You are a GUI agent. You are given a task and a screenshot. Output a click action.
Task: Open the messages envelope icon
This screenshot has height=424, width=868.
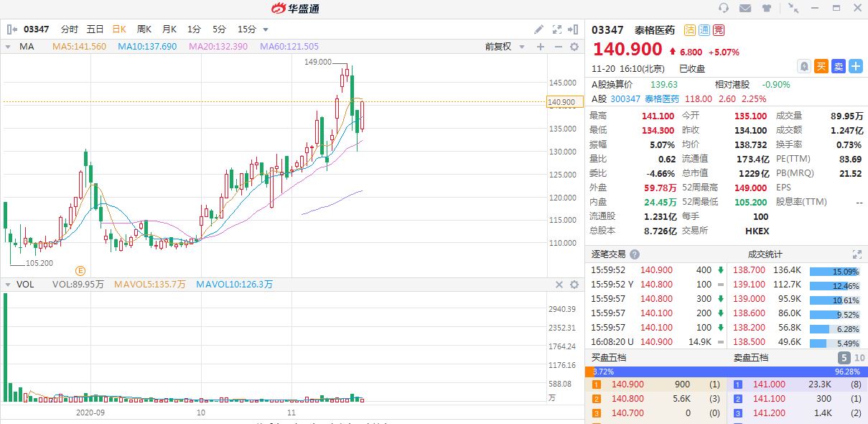click(745, 8)
